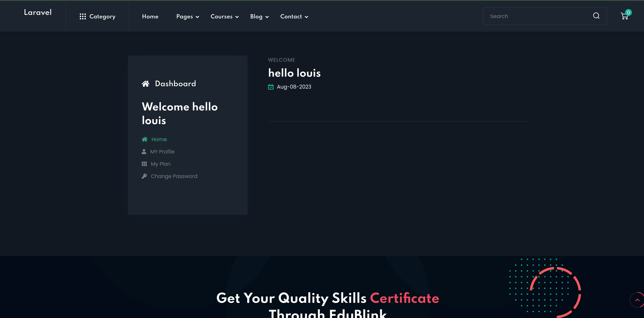The width and height of the screenshot is (644, 318).
Task: Click the Dashboard house icon
Action: tap(145, 83)
